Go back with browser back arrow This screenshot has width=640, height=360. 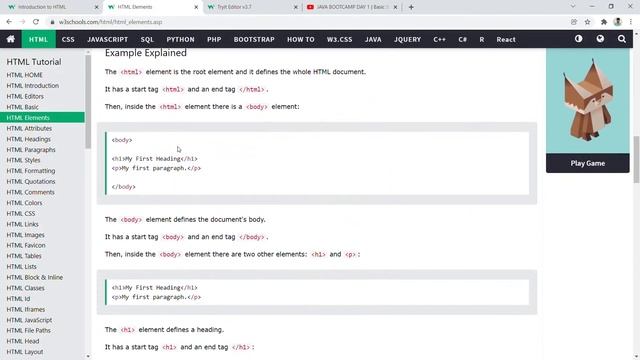9,22
